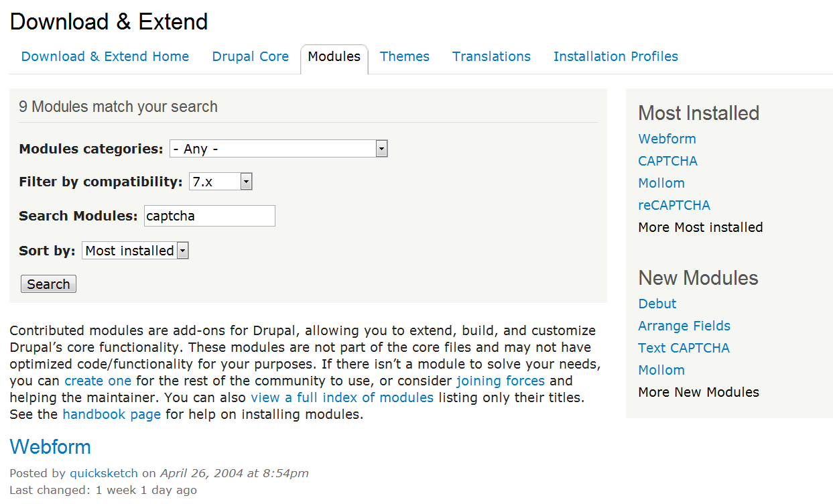Switch to the Download & Extend Home tab
The height and width of the screenshot is (504, 833).
click(105, 57)
